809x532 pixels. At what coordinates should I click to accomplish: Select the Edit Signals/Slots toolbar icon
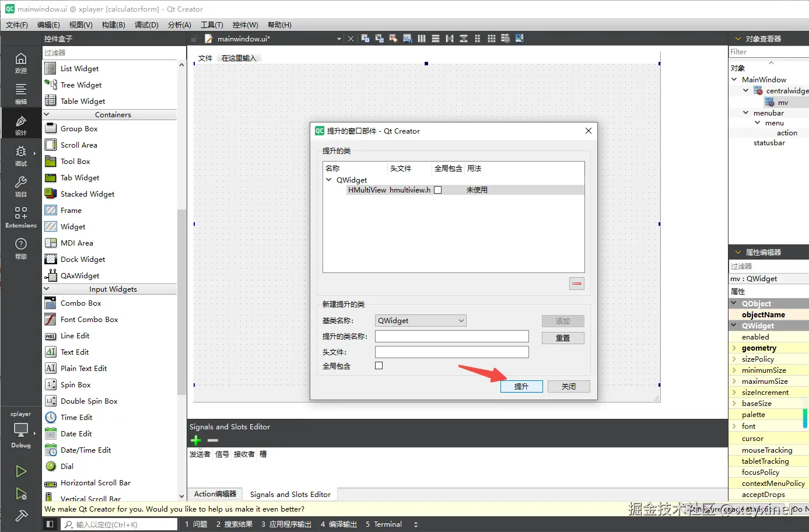380,38
